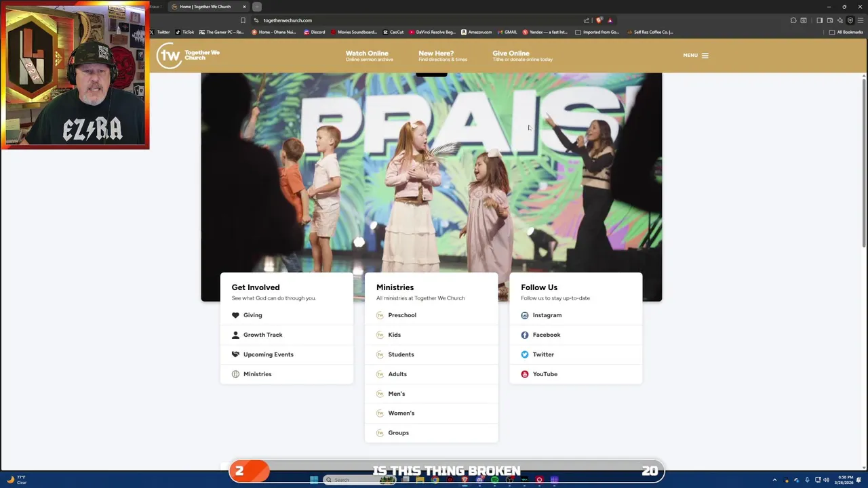Open the Brave Wallet icon
The width and height of the screenshot is (868, 488).
(830, 20)
